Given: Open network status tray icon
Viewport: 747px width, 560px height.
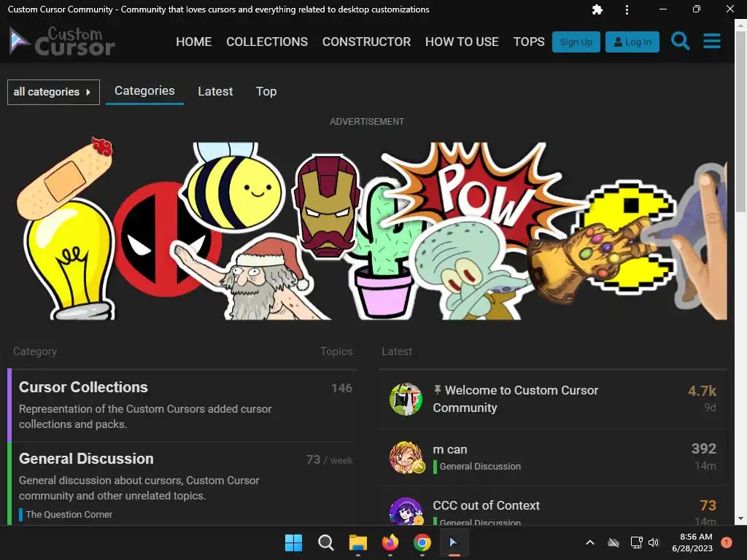Looking at the screenshot, I should (636, 542).
